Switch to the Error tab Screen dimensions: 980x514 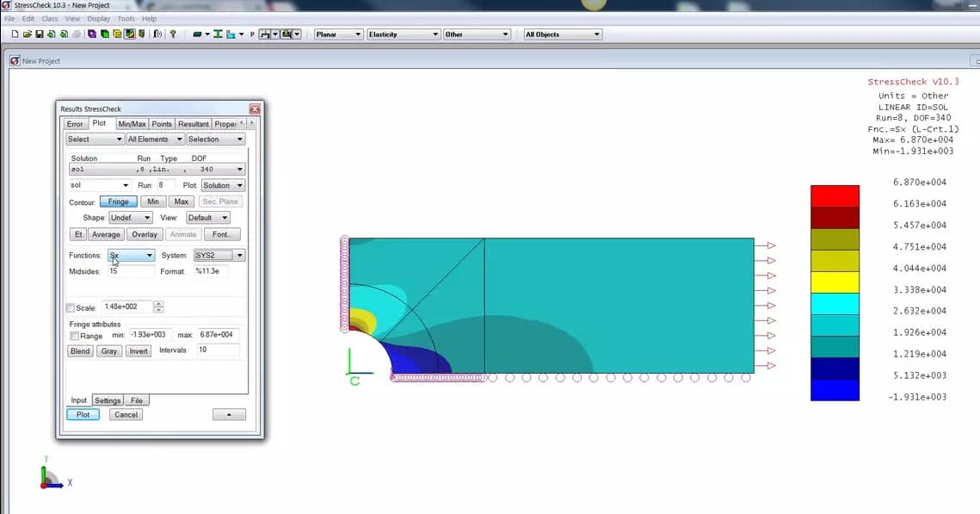click(x=75, y=124)
